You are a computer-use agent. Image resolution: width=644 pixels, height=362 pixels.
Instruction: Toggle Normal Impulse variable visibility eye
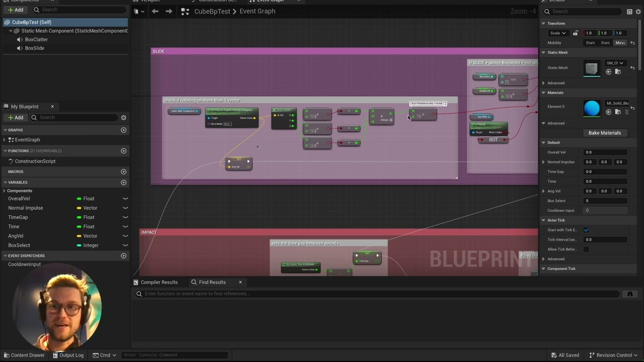pos(125,208)
